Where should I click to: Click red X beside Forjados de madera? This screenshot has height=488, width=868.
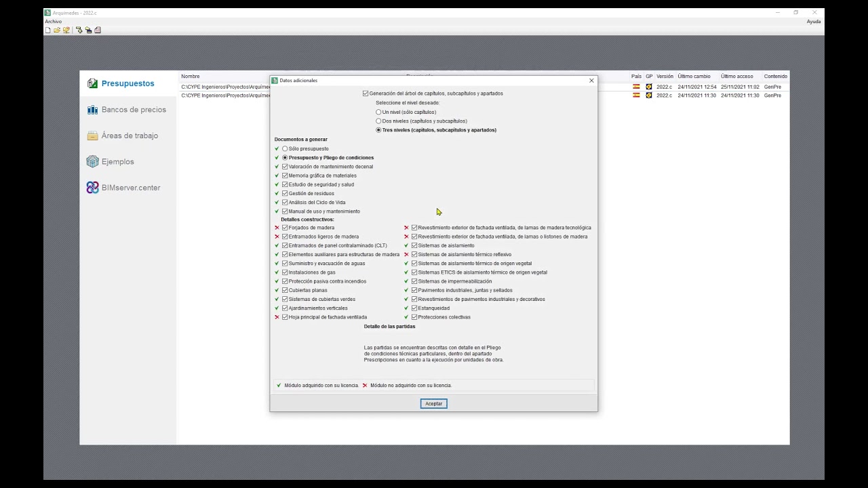pyautogui.click(x=277, y=228)
